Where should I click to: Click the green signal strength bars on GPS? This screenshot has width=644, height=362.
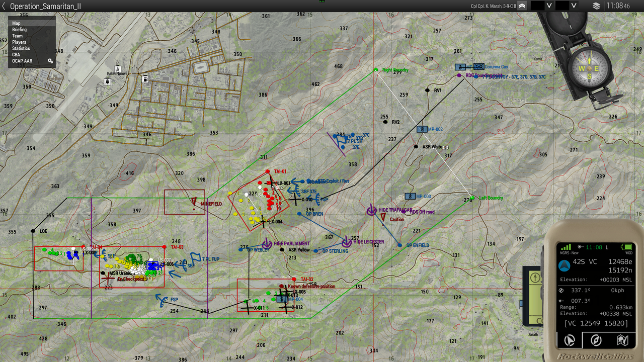565,247
